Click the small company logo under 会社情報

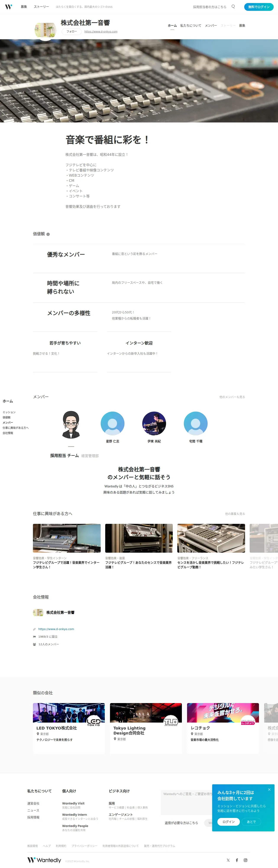point(38,612)
